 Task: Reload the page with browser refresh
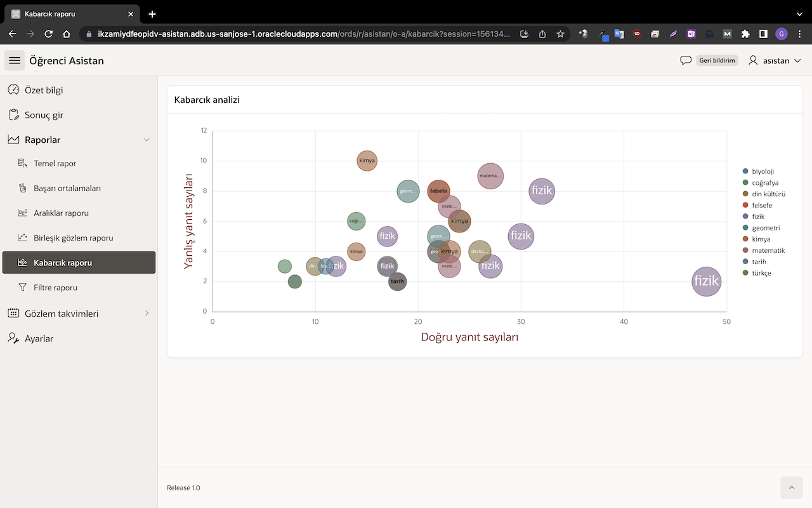point(48,34)
